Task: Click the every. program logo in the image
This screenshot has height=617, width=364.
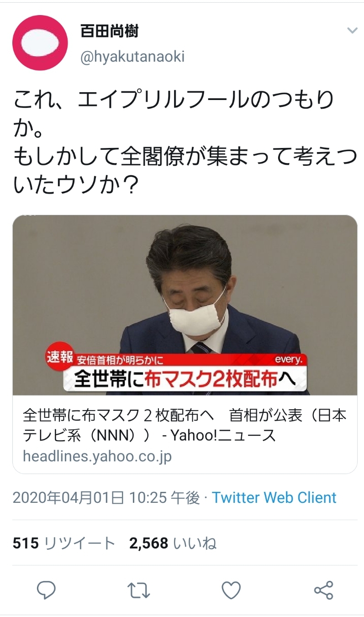Action: coord(289,360)
